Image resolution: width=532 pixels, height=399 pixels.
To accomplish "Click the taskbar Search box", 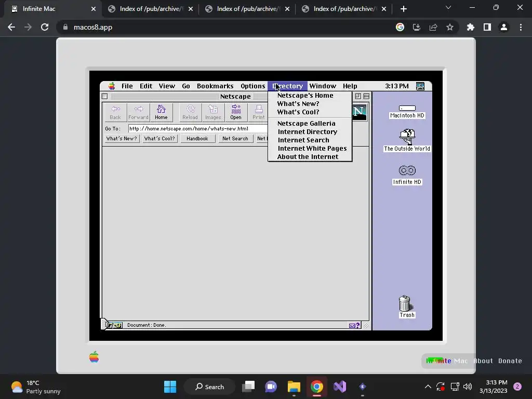I will coord(210,387).
